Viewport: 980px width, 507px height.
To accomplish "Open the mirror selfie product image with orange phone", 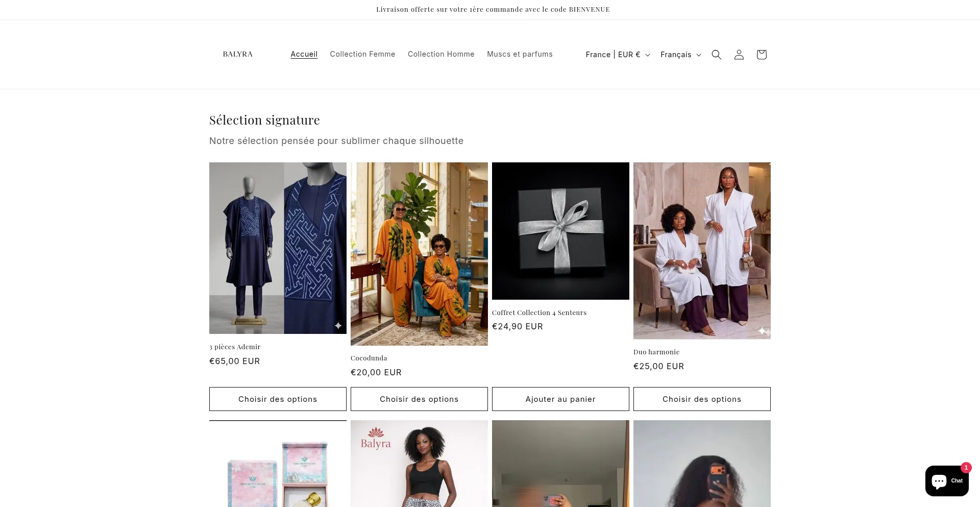I will (x=702, y=464).
